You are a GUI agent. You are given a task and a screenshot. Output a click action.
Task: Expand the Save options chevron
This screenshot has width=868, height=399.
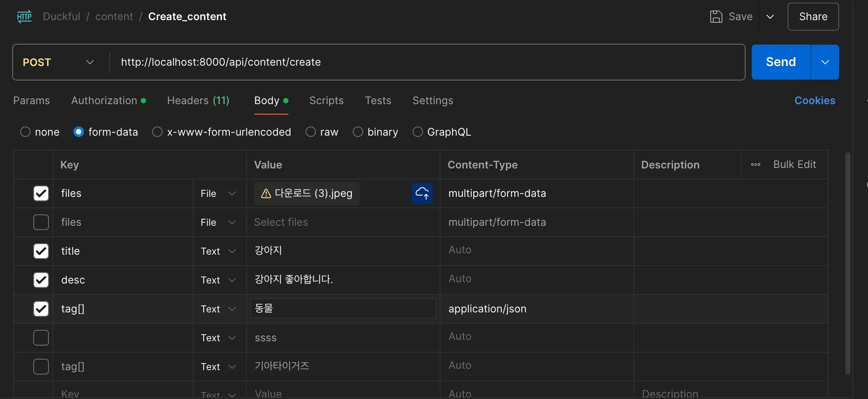pyautogui.click(x=770, y=17)
